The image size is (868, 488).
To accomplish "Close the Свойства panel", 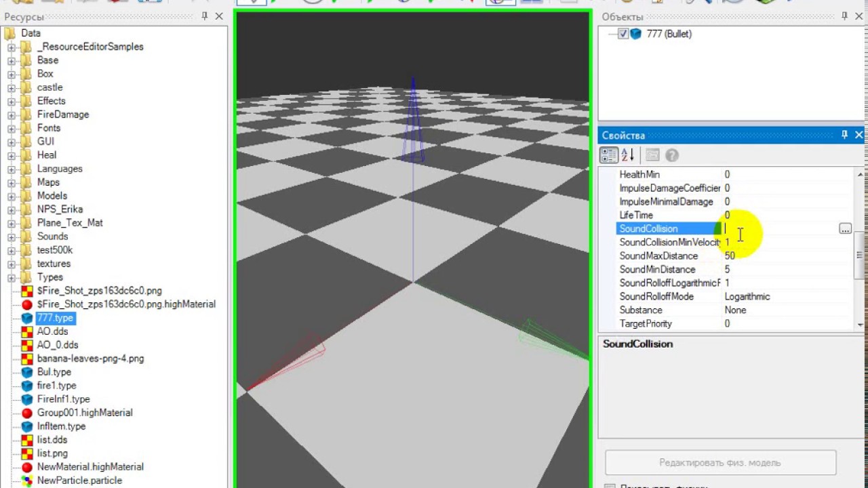I will (x=859, y=135).
